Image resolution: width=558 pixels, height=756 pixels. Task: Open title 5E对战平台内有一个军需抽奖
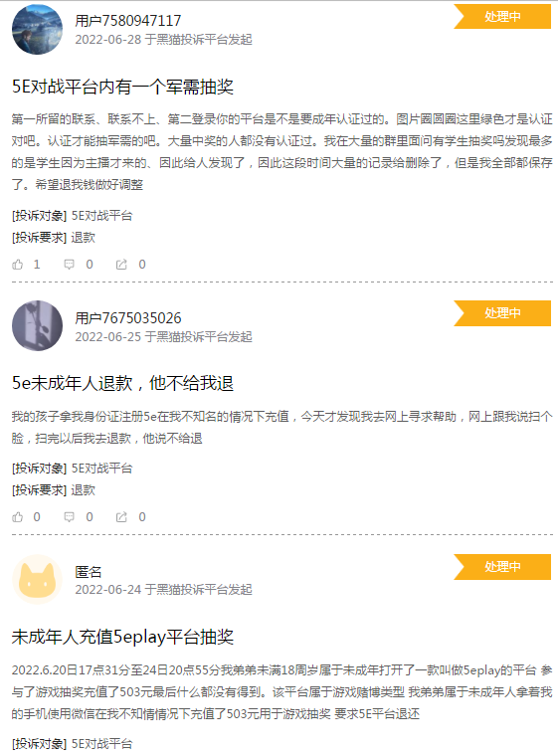(122, 87)
